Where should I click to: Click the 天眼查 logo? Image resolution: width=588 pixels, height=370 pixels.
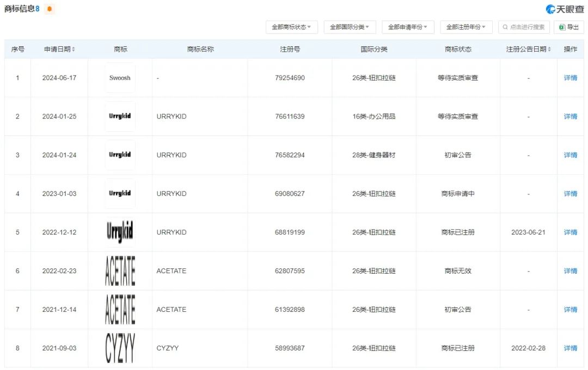point(565,9)
